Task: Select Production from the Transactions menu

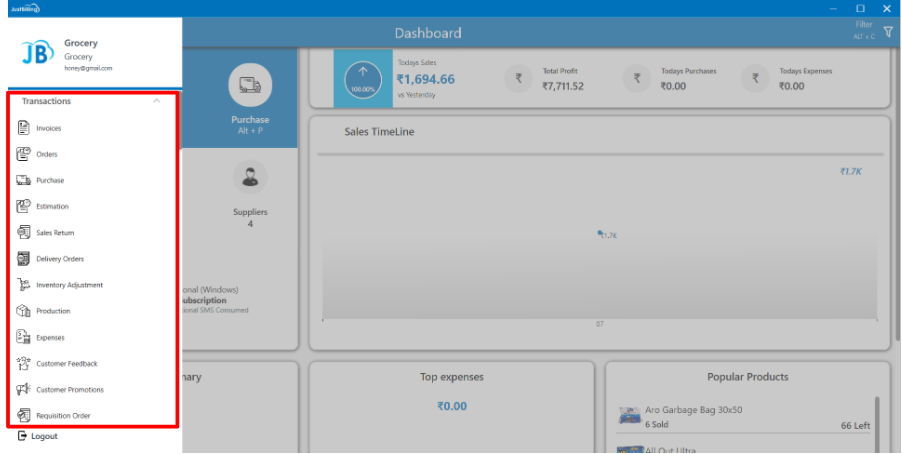Action: click(53, 311)
